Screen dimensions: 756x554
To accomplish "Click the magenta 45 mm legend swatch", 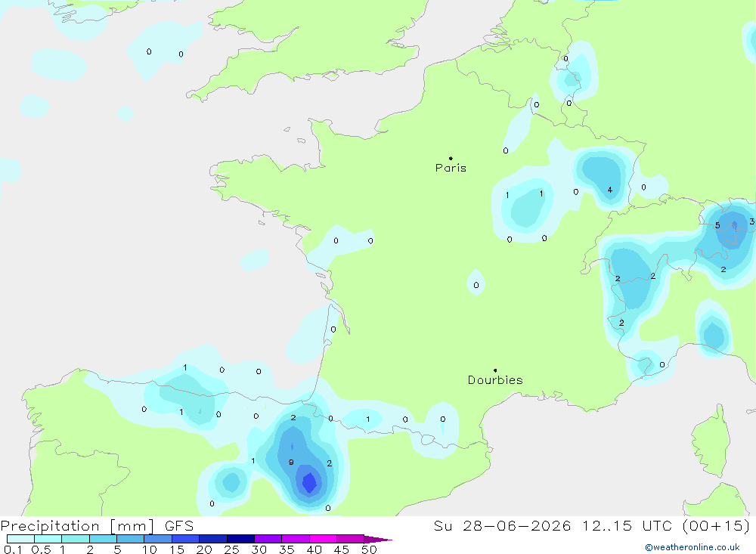I will [x=351, y=539].
